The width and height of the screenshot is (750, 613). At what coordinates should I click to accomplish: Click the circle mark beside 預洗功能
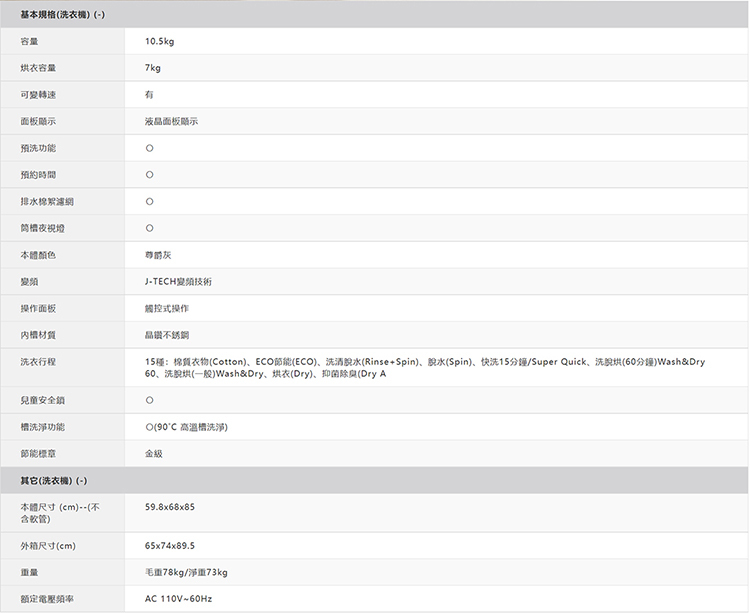click(149, 148)
